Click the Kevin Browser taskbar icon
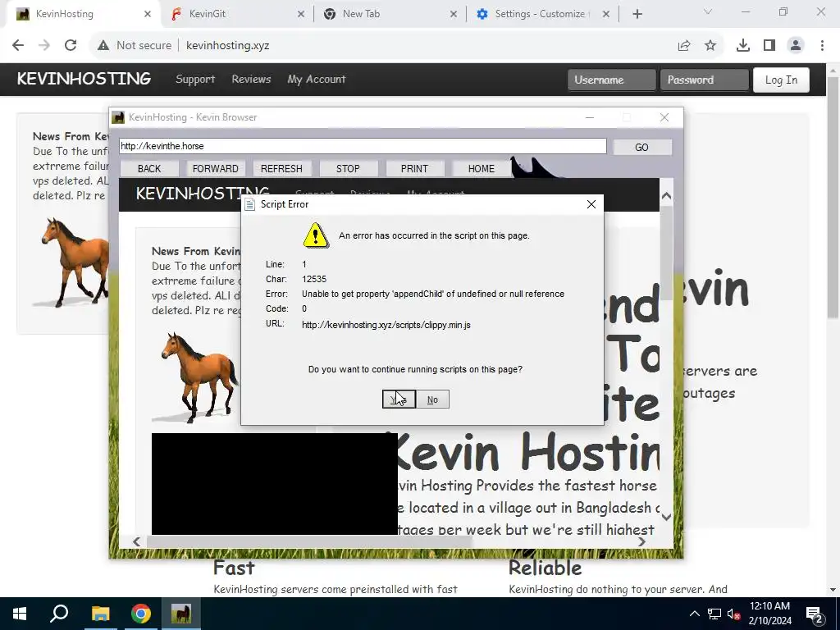This screenshot has width=840, height=630. click(181, 614)
